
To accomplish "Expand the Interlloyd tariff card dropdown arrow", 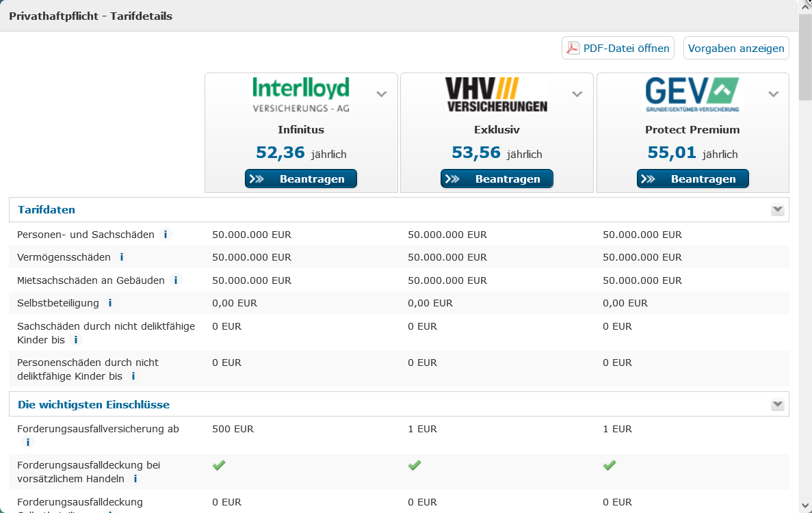I will [x=382, y=94].
